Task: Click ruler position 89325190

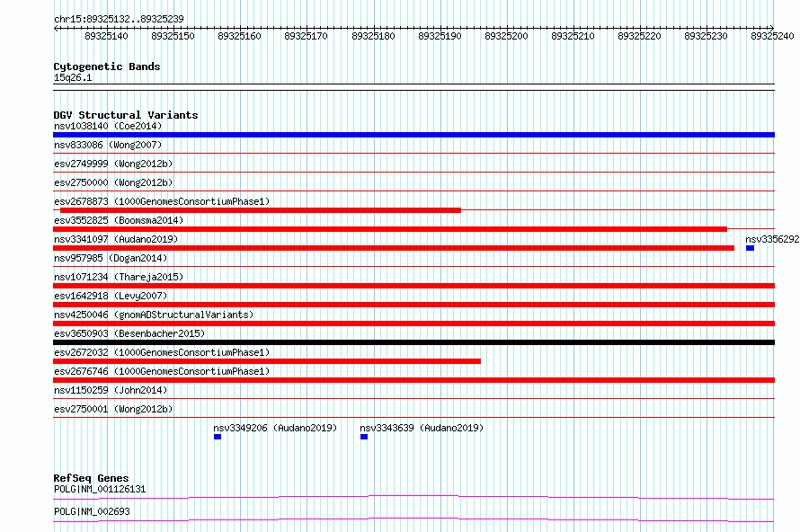Action: [440, 36]
